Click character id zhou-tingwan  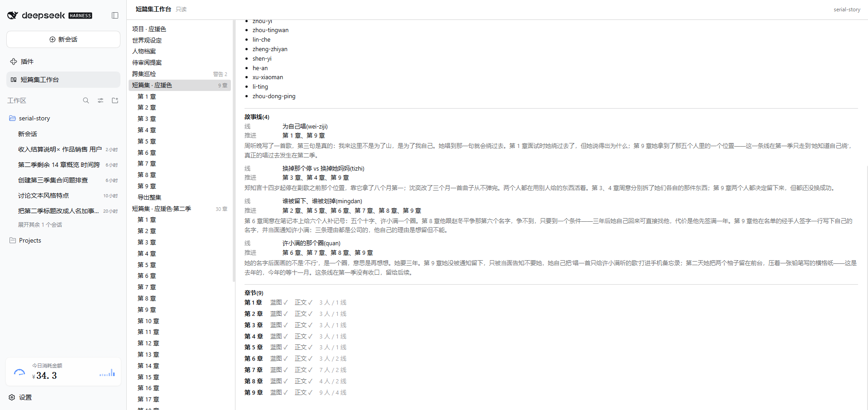coord(270,30)
